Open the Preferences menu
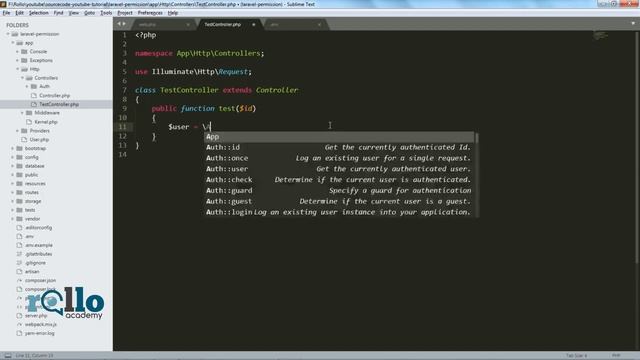This screenshot has width=640, height=360. pos(150,13)
